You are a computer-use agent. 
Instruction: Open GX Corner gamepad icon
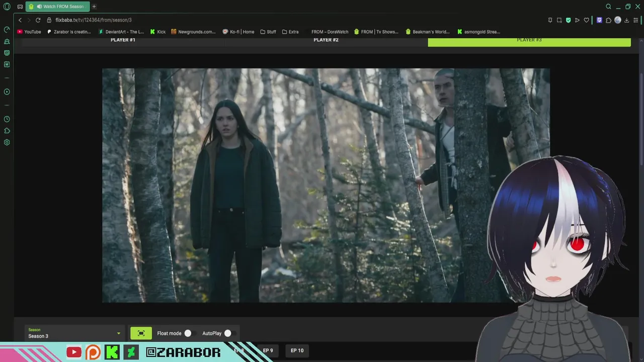20,7
